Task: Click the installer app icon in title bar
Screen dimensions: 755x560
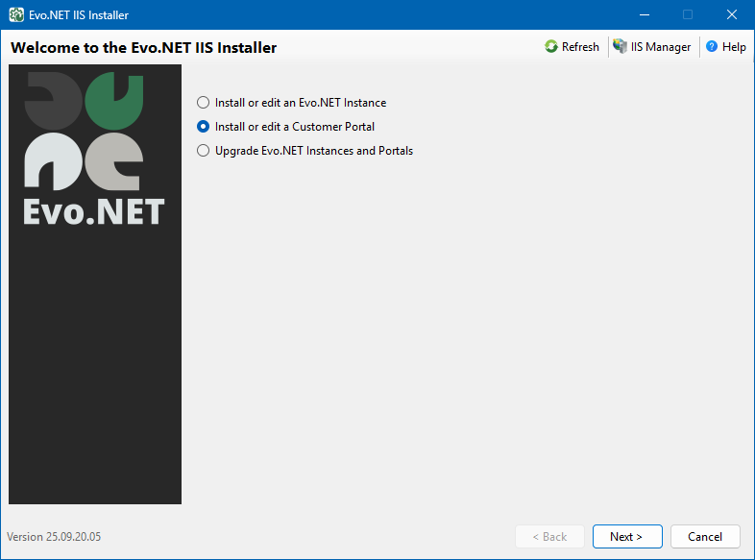Action: pos(16,15)
